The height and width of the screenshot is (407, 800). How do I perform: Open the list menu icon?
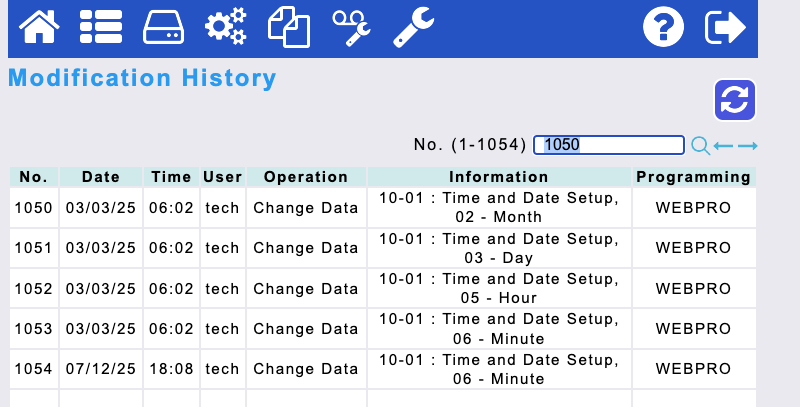(100, 27)
